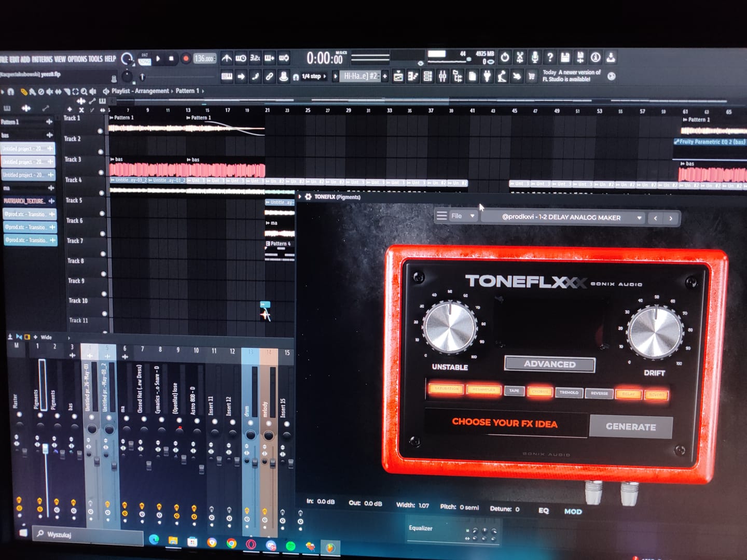Click the metronome icon in the toolbar

[x=227, y=58]
